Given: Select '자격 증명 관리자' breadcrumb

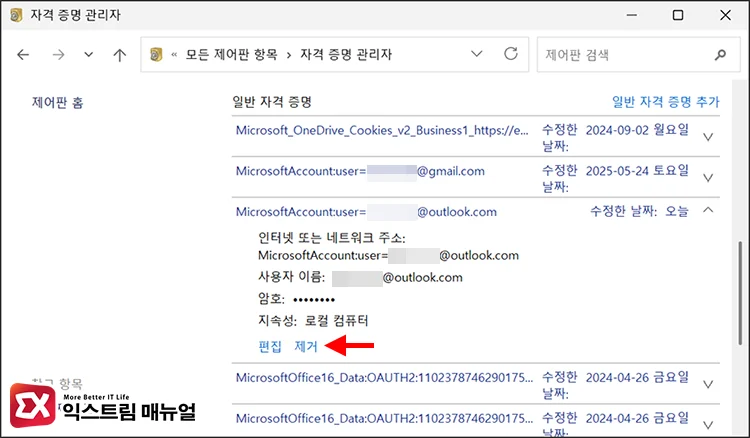Looking at the screenshot, I should [x=346, y=55].
